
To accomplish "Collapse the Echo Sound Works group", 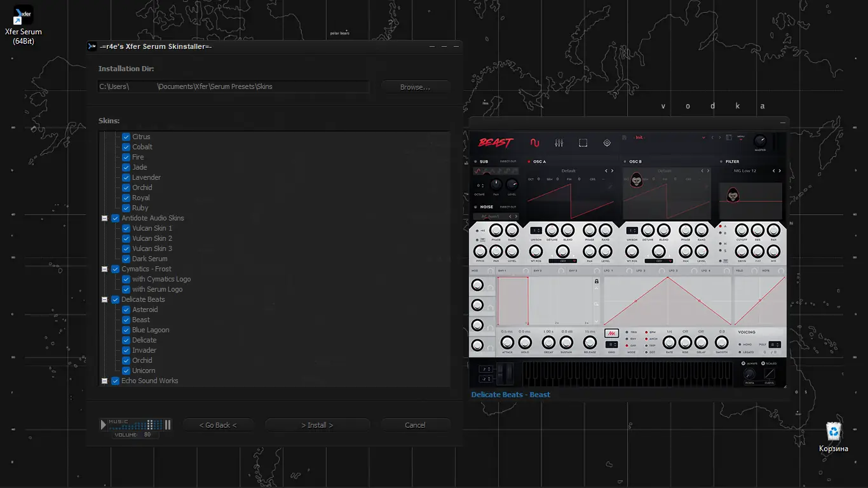I will pos(105,381).
